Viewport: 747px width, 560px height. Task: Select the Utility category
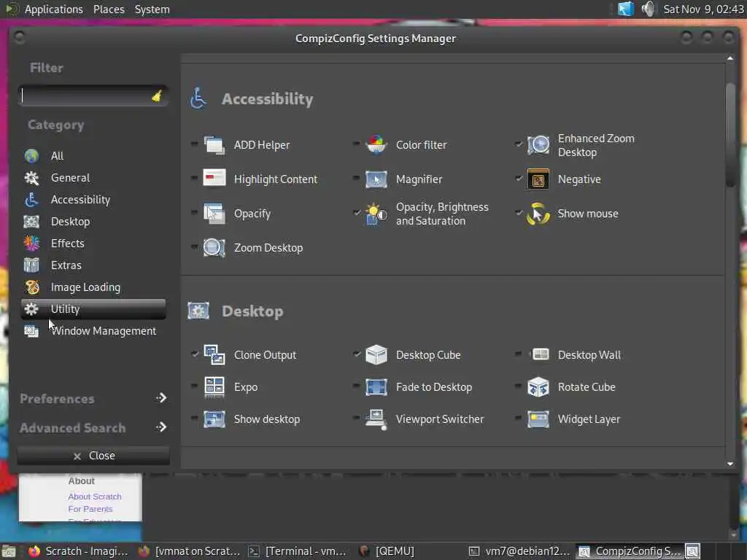click(93, 309)
